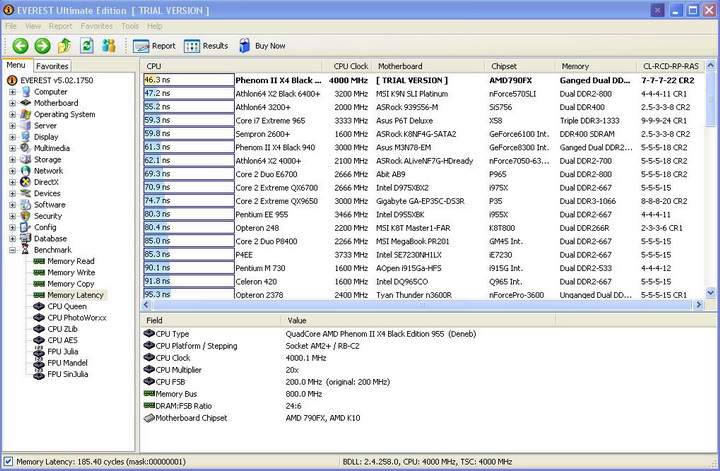
Task: Open the Tools menu
Action: pos(130,26)
